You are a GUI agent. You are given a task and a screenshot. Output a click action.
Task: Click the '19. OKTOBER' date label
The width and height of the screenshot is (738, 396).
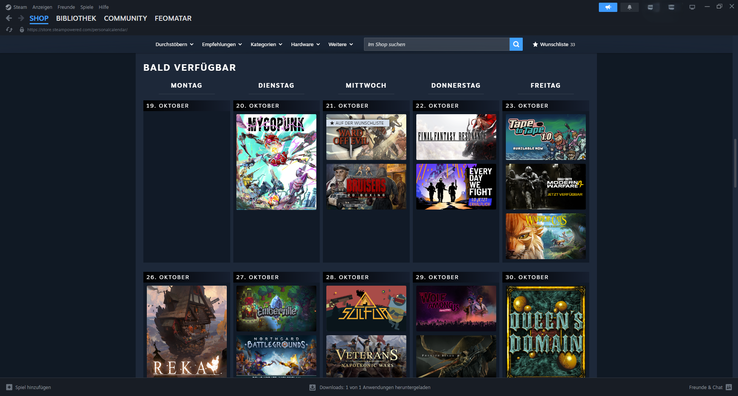tap(168, 106)
